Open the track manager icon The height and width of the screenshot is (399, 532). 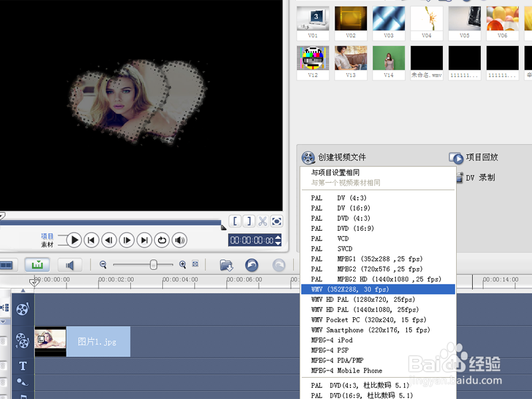pyautogui.click(x=5, y=308)
